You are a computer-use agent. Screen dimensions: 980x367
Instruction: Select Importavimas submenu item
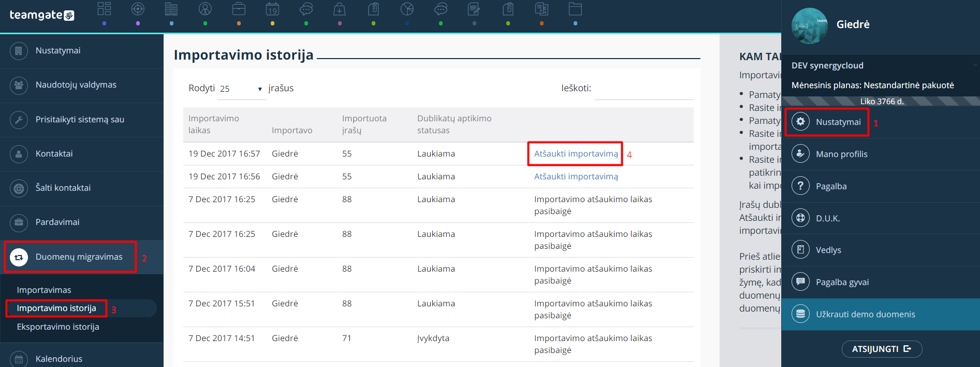pyautogui.click(x=44, y=290)
